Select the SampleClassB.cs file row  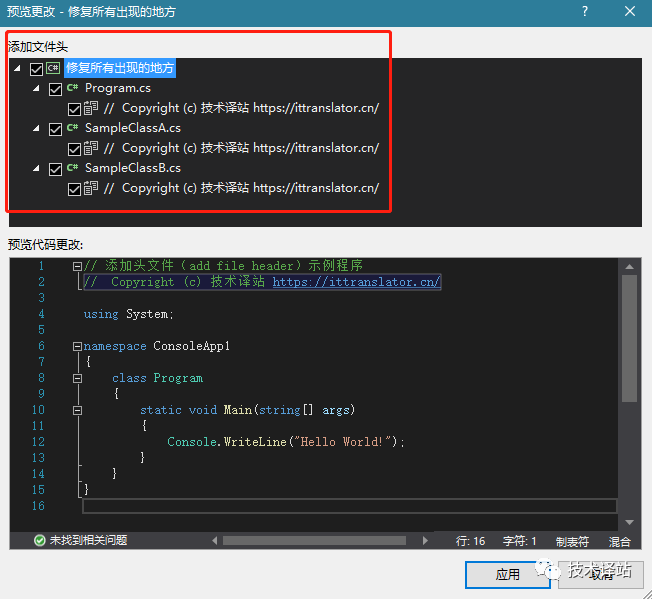tap(133, 168)
